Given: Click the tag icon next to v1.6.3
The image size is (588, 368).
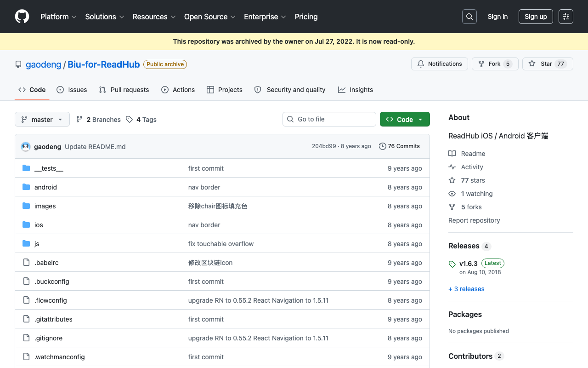Looking at the screenshot, I should coord(452,264).
